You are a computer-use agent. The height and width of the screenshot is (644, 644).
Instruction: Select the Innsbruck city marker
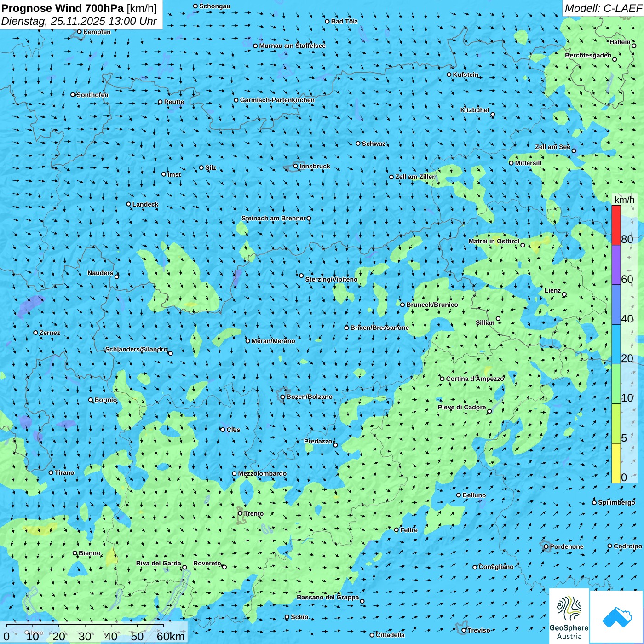pyautogui.click(x=296, y=166)
